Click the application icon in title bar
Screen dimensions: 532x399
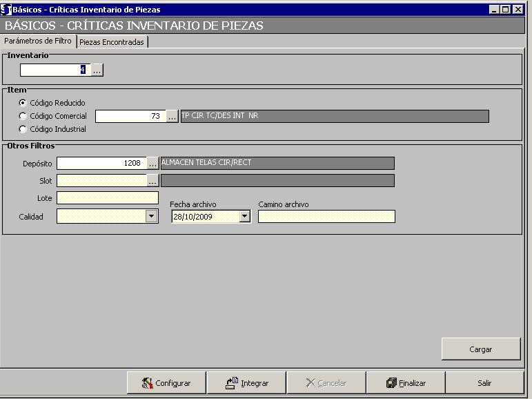tap(7, 10)
